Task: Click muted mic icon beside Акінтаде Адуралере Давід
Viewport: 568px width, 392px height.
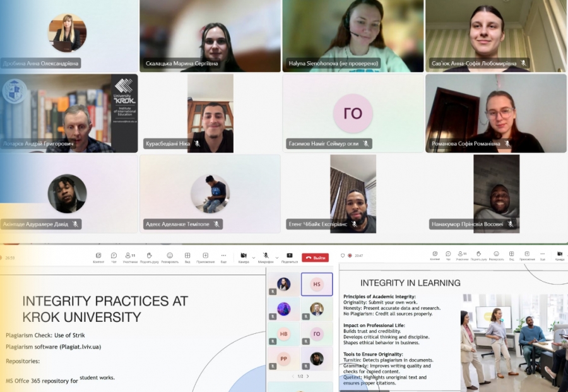Action: click(x=75, y=224)
